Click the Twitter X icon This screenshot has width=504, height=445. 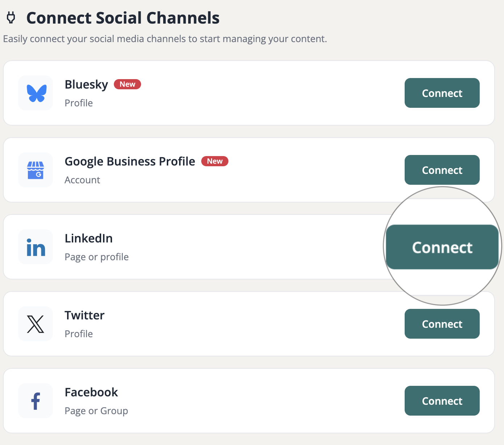[35, 324]
